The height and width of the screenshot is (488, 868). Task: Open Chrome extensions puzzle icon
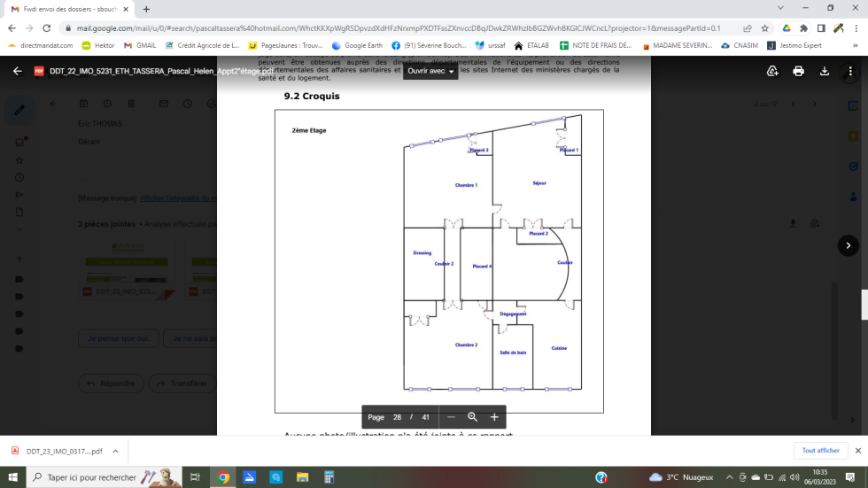(804, 28)
